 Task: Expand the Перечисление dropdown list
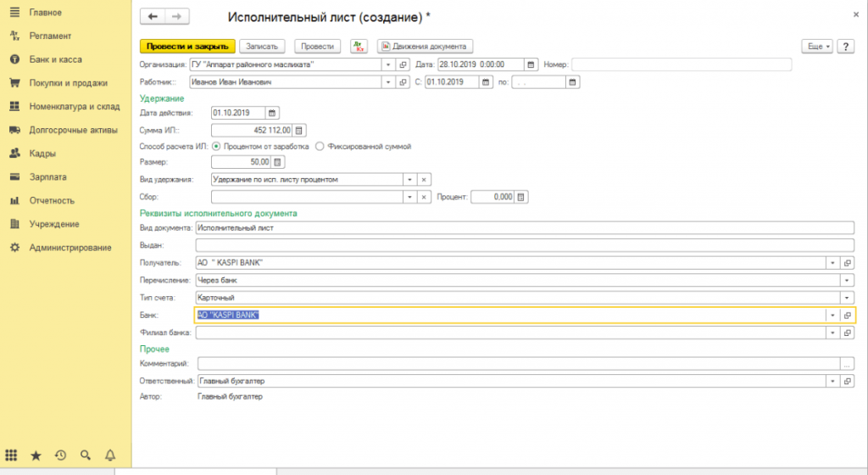pos(847,280)
